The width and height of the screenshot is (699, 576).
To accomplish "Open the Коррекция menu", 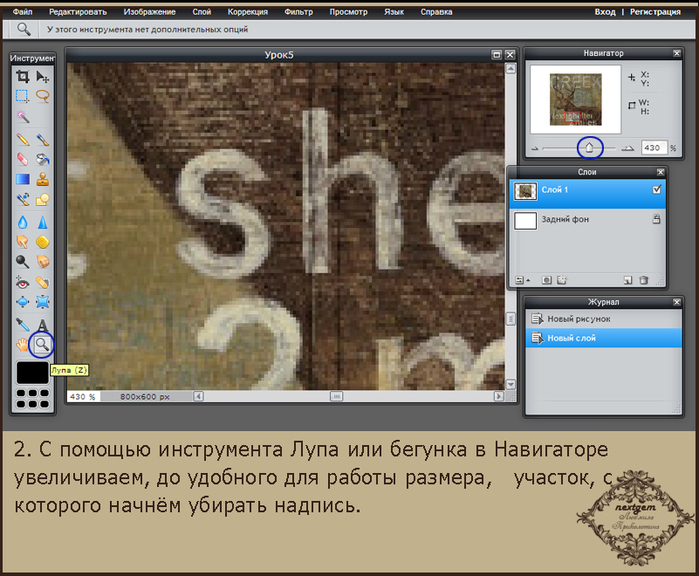I will click(x=248, y=12).
